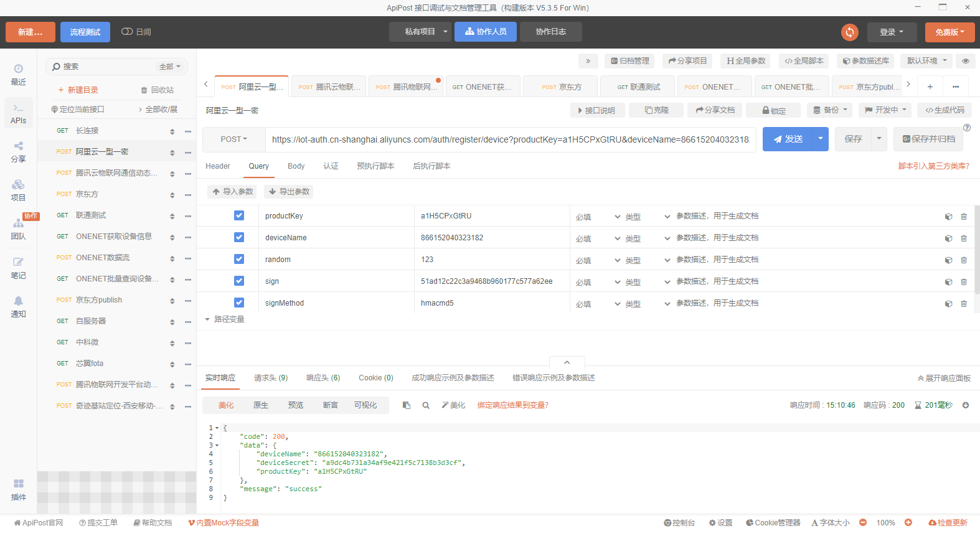Viewport: 980px width, 536px height.
Task: Open the 保存 save options arrow
Action: pos(879,139)
